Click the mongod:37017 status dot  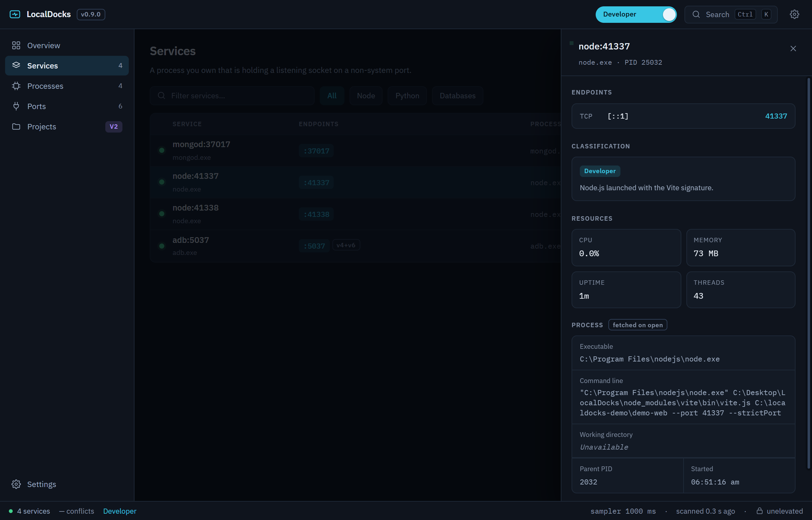click(162, 150)
